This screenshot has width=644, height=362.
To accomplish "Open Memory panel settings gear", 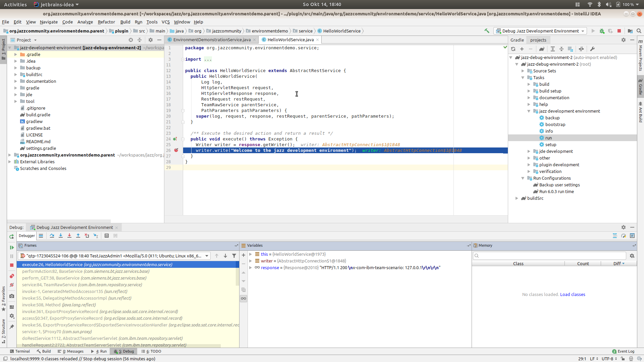I will click(632, 256).
